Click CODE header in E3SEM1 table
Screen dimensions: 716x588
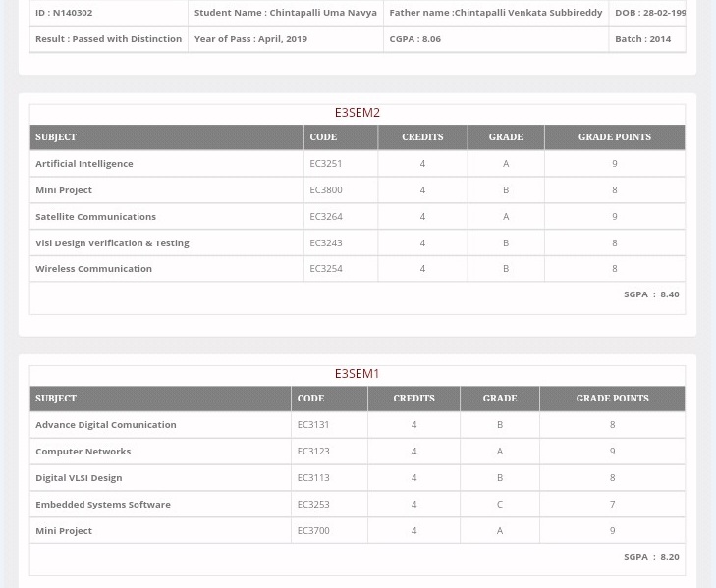(x=329, y=399)
